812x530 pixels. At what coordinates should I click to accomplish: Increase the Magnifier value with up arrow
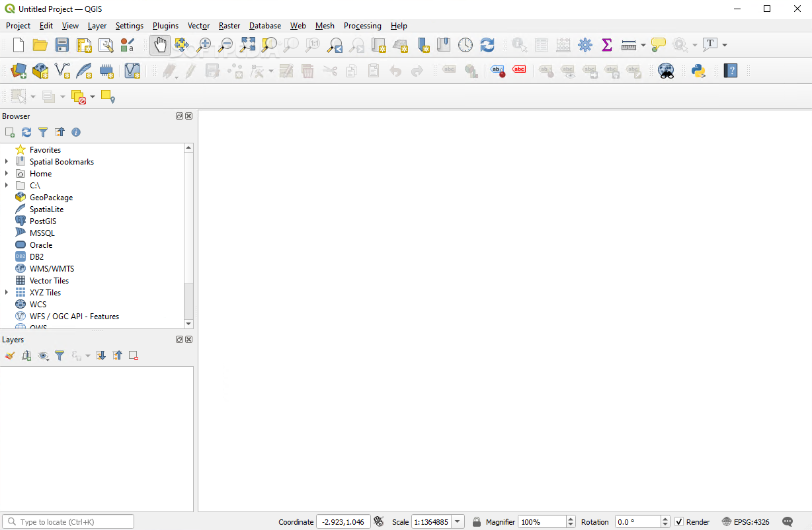tap(571, 519)
